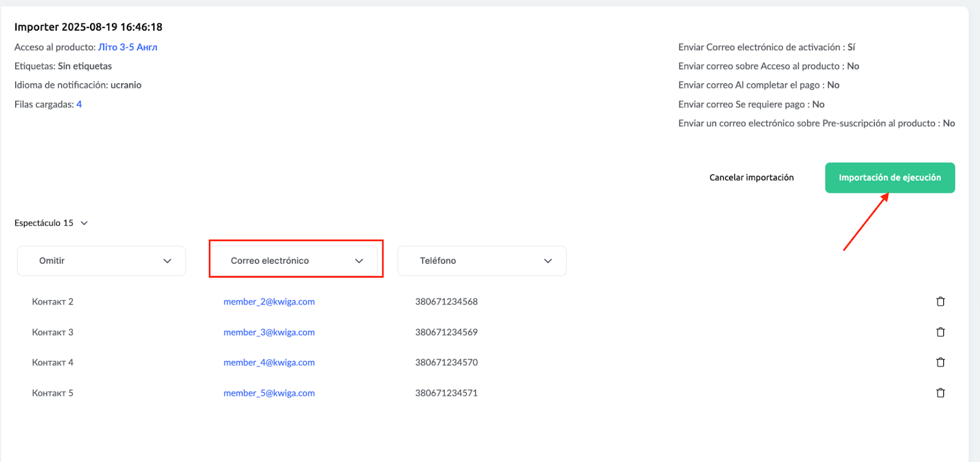Open the member_2@kwiga.com email link
980x462 pixels.
[x=269, y=301]
